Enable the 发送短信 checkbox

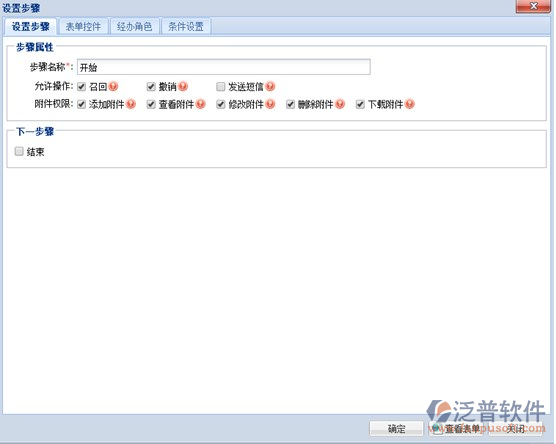coord(221,87)
